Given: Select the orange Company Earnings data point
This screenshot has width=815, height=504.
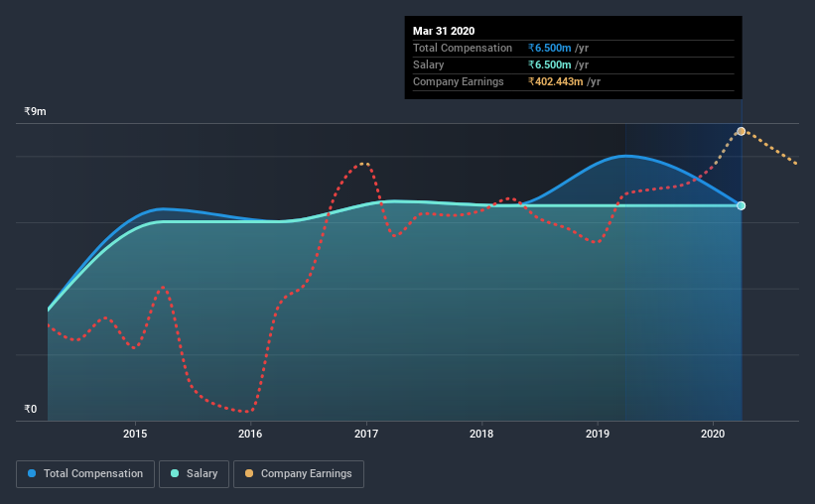Looking at the screenshot, I should 742,131.
